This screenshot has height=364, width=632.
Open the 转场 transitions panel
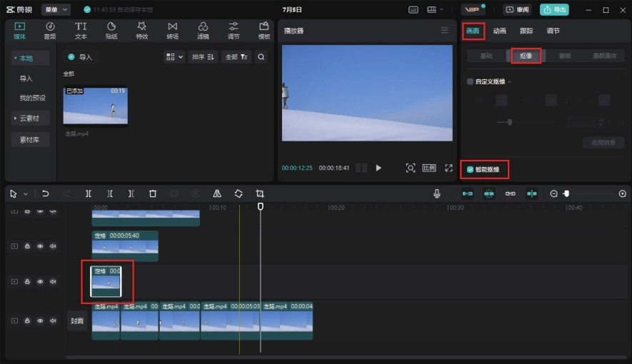[x=173, y=31]
